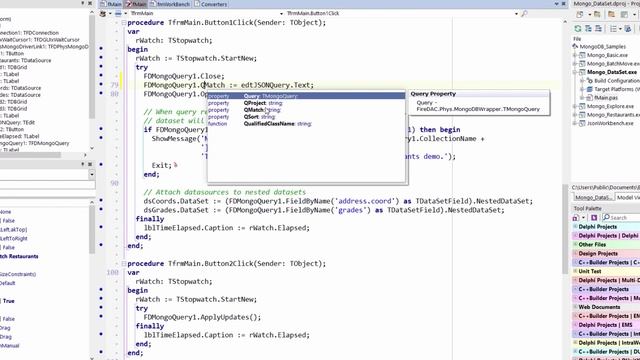The width and height of the screenshot is (640, 360).
Task: Expand Design Projects category in Tool Palette
Action: (576, 253)
